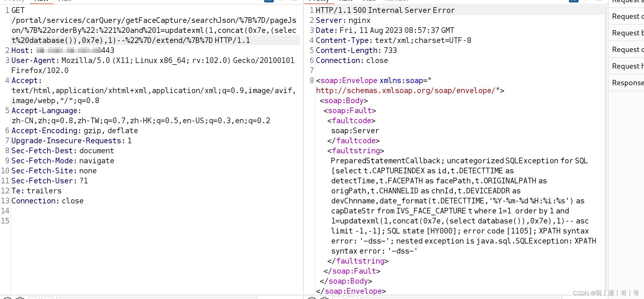Click the 'SQL state [HY000]; error code [1105]' line
This screenshot has height=299, width=644.
tap(460, 231)
